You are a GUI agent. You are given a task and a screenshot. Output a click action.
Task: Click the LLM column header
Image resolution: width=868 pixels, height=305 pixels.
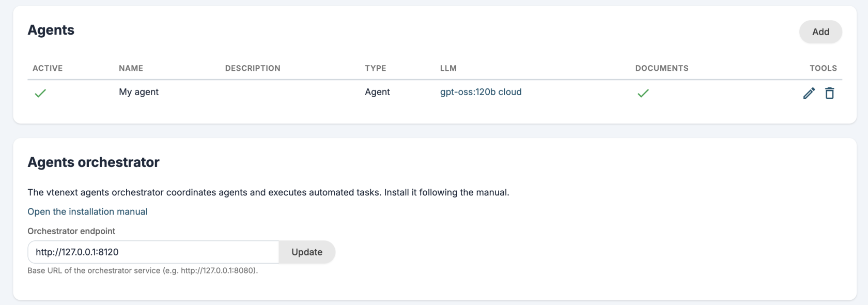tap(448, 68)
